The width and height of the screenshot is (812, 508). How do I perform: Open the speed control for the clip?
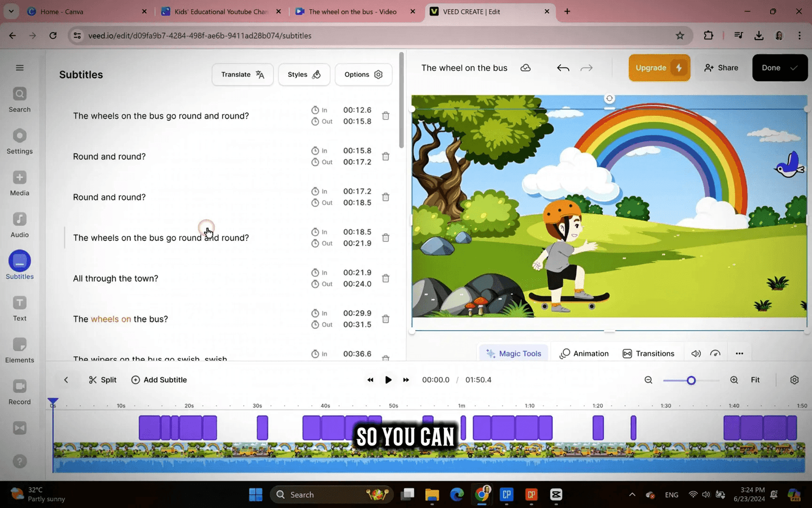[x=716, y=354]
